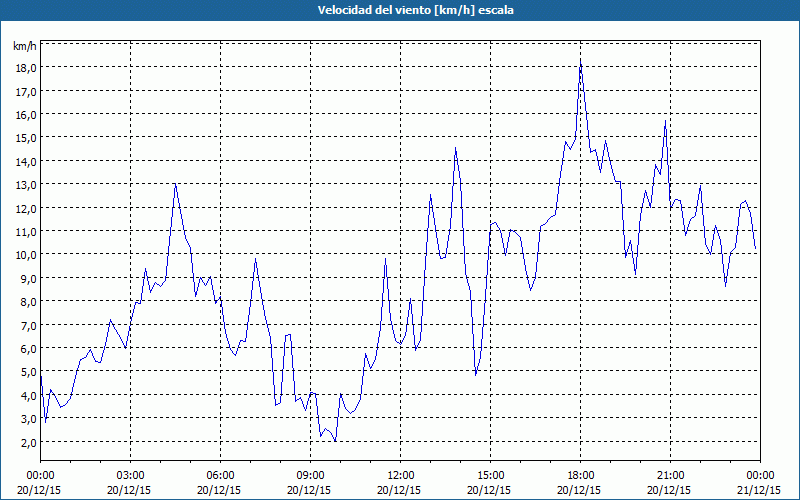Viewport: 800px width, 500px height.
Task: Select the 3,0 y-axis value
Action: [x=30, y=419]
